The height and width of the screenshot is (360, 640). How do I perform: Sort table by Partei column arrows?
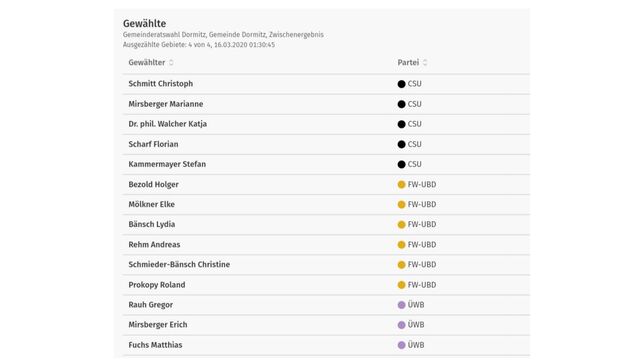tap(425, 62)
